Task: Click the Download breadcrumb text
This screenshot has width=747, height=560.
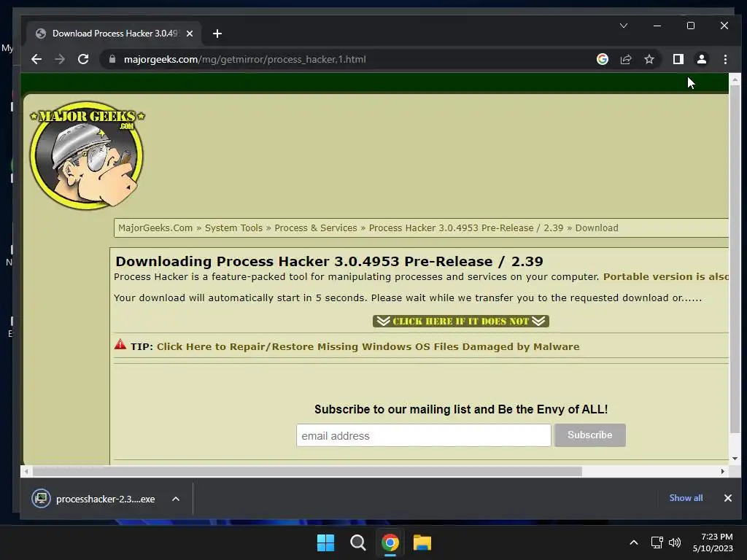Action: pos(597,227)
